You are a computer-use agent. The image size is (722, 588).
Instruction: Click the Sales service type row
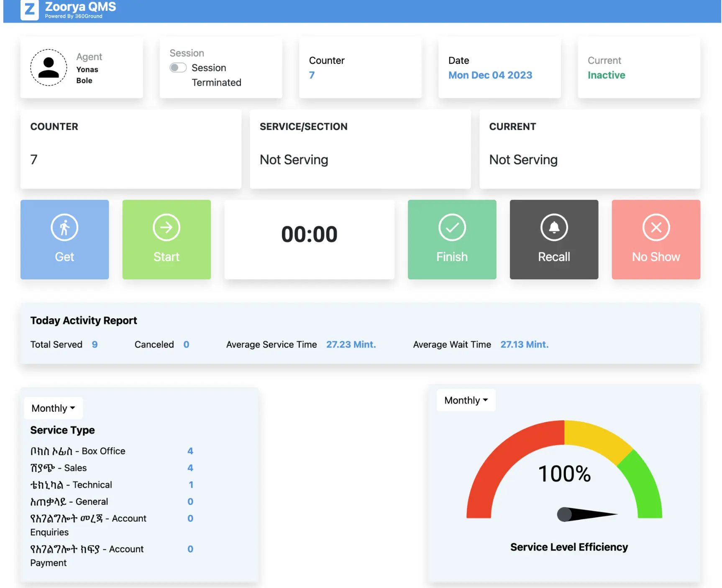(59, 468)
